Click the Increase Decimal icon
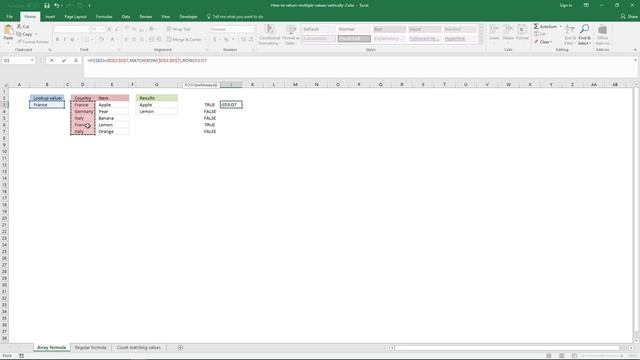Viewport: 640px width, 360px height. [x=243, y=40]
